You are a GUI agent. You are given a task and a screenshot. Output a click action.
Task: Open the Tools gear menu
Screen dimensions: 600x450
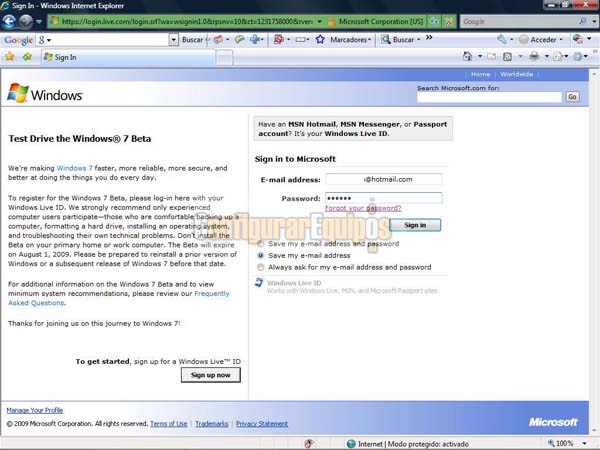[578, 57]
